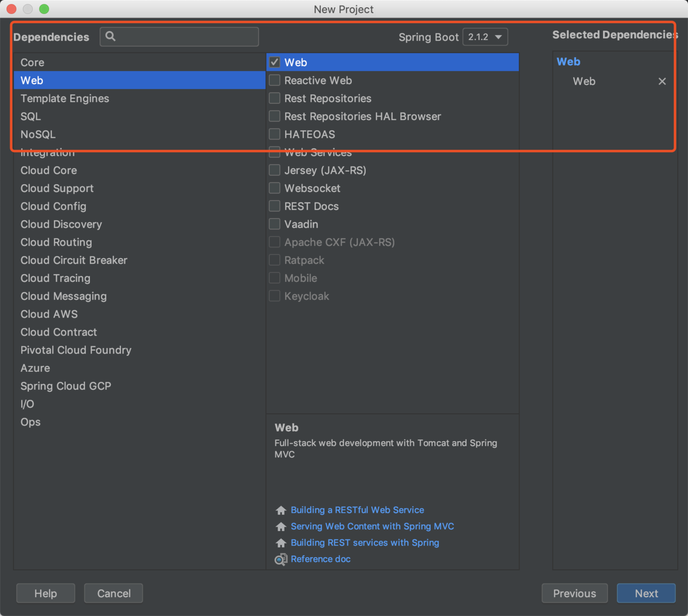
Task: Select Pivotal Cloud Foundry category
Action: pyautogui.click(x=140, y=350)
